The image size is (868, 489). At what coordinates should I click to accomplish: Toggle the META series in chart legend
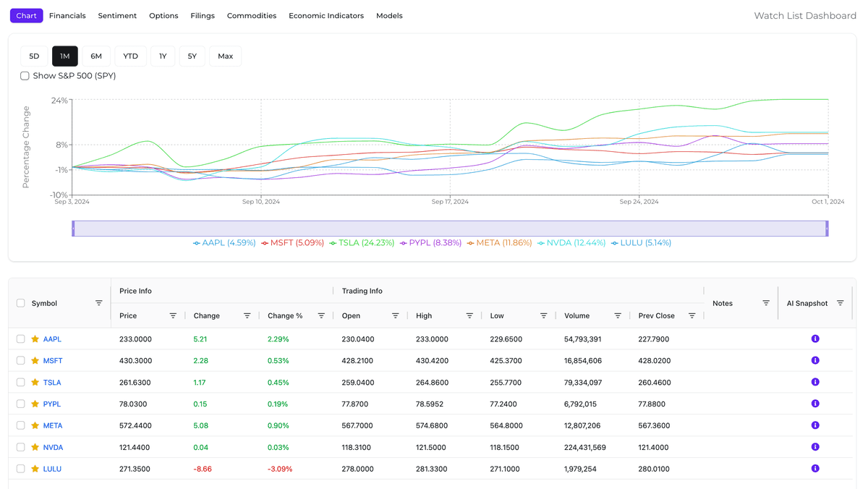click(x=499, y=243)
